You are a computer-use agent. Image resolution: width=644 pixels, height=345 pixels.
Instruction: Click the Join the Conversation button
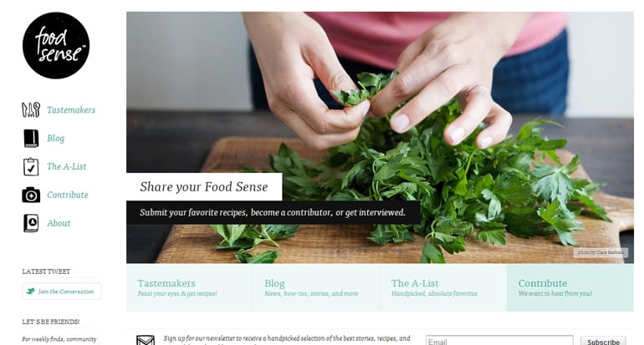coord(62,292)
